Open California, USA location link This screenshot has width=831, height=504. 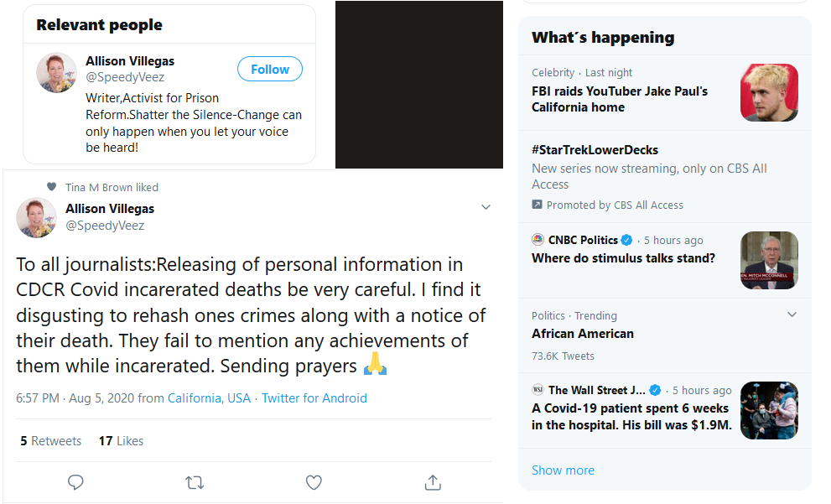[x=209, y=398]
